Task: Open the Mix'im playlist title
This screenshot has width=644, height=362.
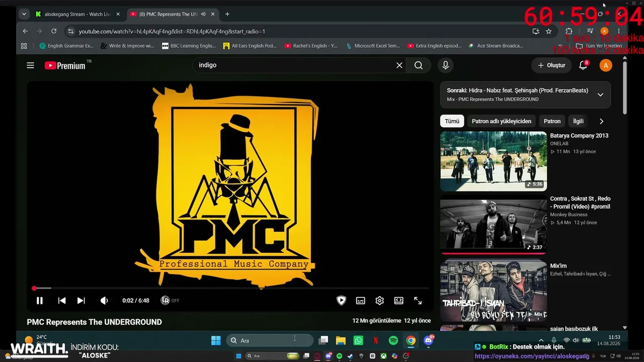Action: coord(558,266)
